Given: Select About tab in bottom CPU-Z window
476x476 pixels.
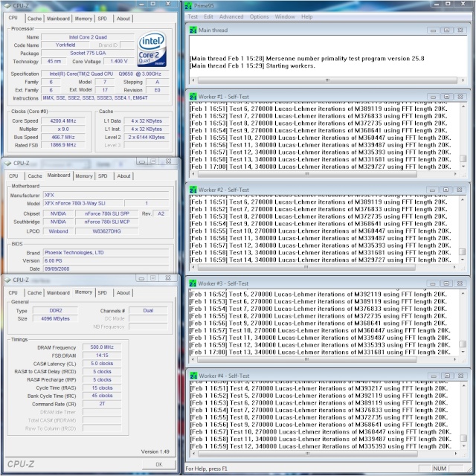Looking at the screenshot, I should [x=123, y=292].
